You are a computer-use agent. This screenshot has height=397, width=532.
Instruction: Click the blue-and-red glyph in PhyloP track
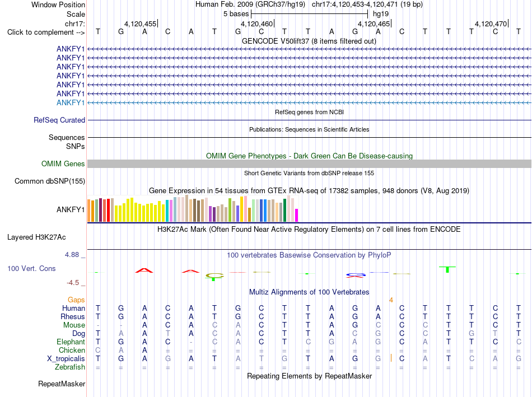[x=356, y=275]
